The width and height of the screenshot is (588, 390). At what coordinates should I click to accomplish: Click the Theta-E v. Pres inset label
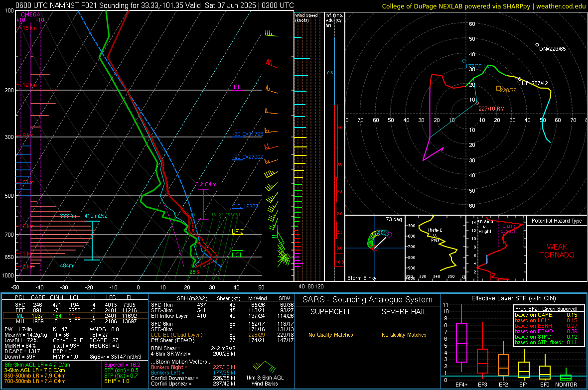[435, 235]
